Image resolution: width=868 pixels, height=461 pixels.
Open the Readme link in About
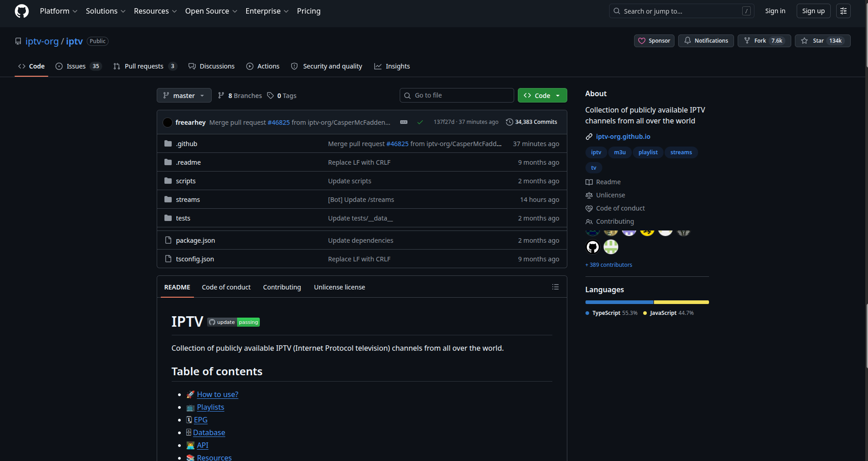603,182
